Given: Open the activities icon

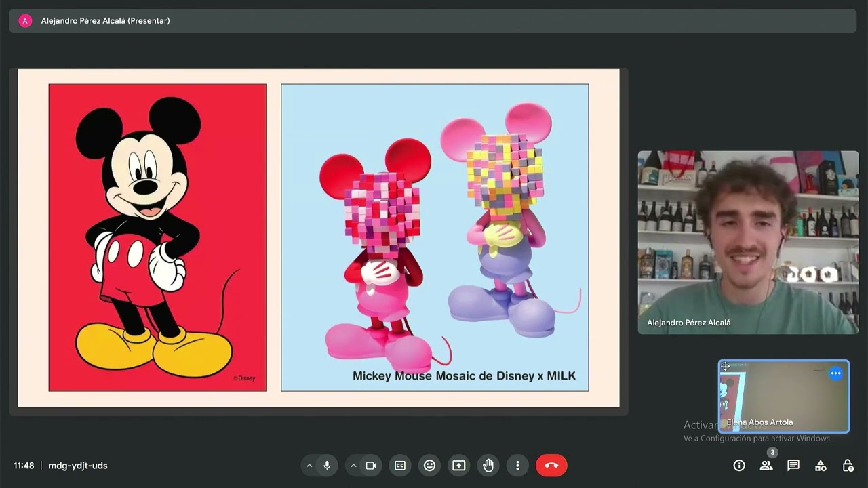Looking at the screenshot, I should click(821, 466).
